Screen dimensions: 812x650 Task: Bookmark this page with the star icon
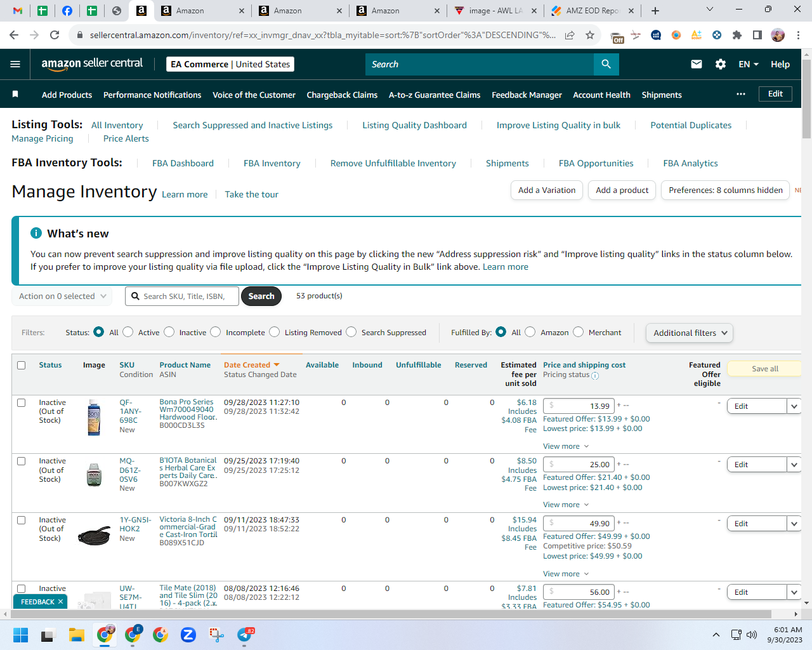(x=590, y=35)
